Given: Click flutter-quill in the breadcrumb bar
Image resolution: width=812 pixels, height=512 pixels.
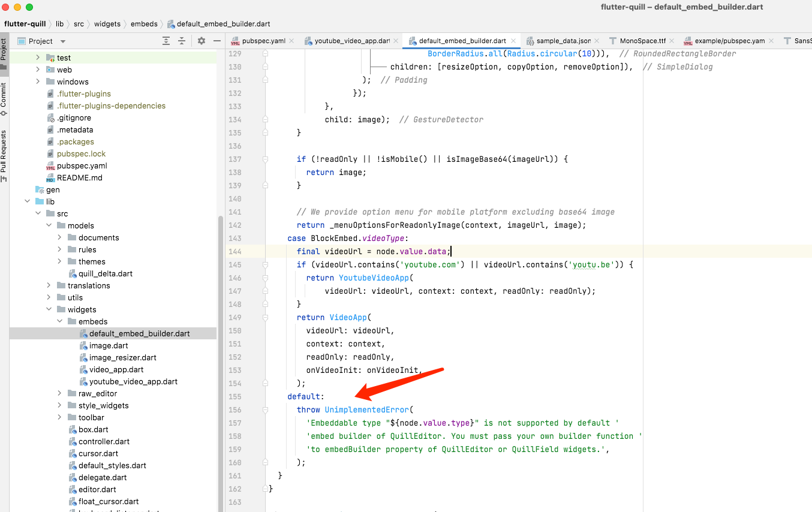Looking at the screenshot, I should click(24, 24).
